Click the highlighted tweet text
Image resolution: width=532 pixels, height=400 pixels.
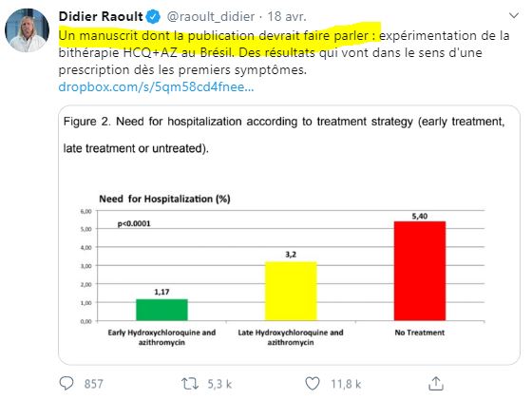click(218, 35)
